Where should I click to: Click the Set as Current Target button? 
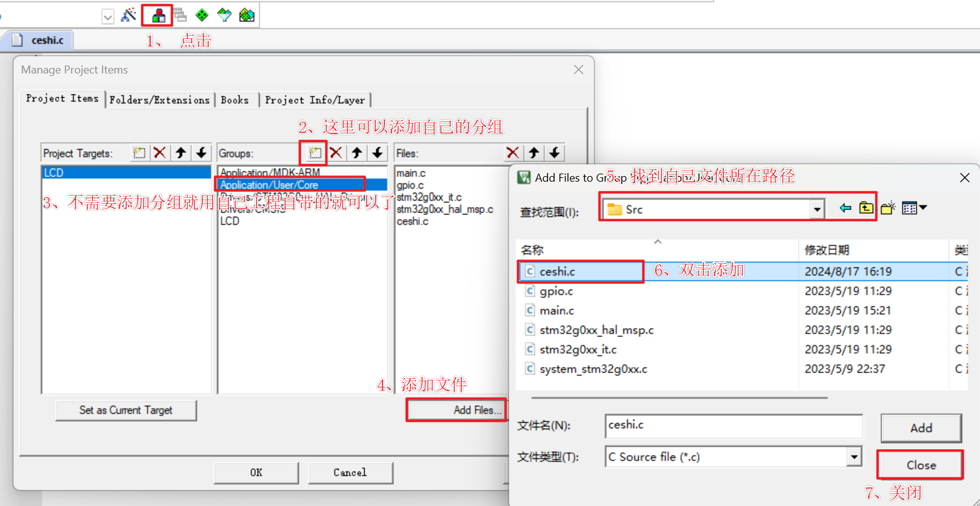coord(126,410)
